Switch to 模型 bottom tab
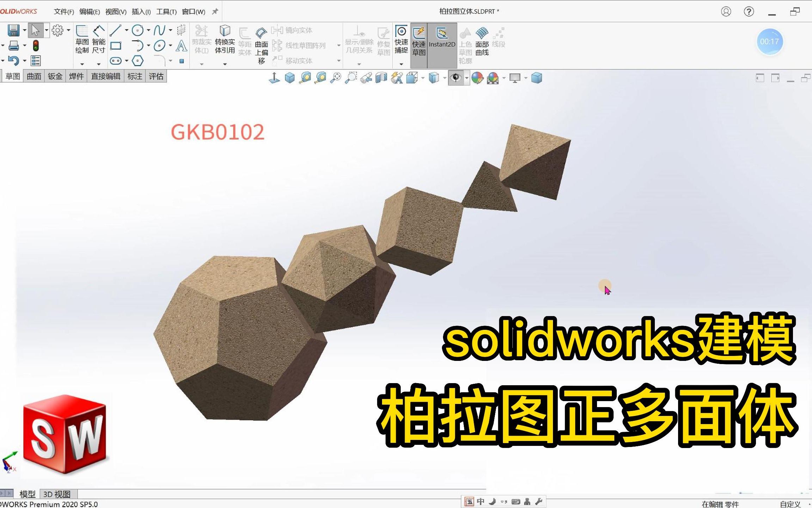The width and height of the screenshot is (812, 508). click(x=27, y=494)
